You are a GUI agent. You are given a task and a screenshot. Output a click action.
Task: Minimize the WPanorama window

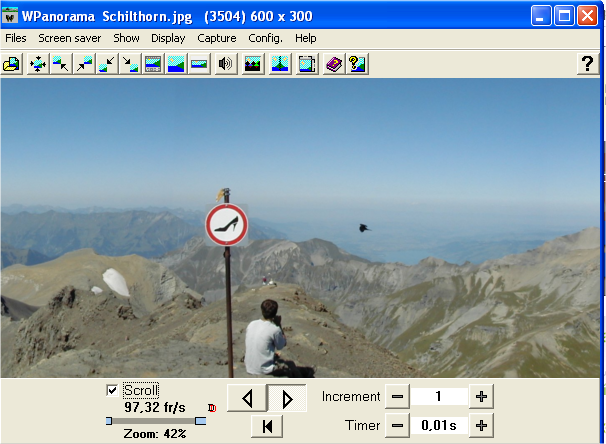541,16
